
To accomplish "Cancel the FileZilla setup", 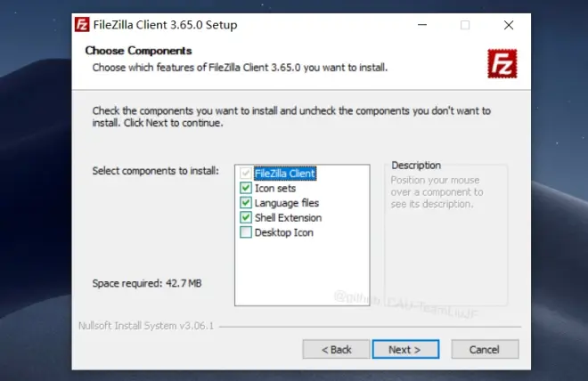I will click(x=485, y=349).
